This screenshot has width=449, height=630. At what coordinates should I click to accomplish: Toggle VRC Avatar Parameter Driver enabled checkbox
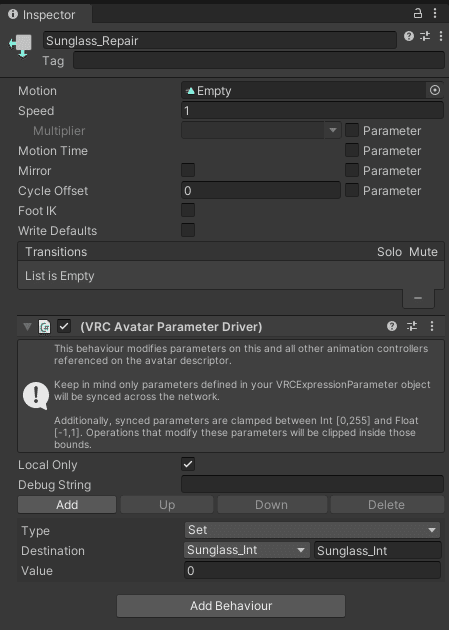[64, 326]
